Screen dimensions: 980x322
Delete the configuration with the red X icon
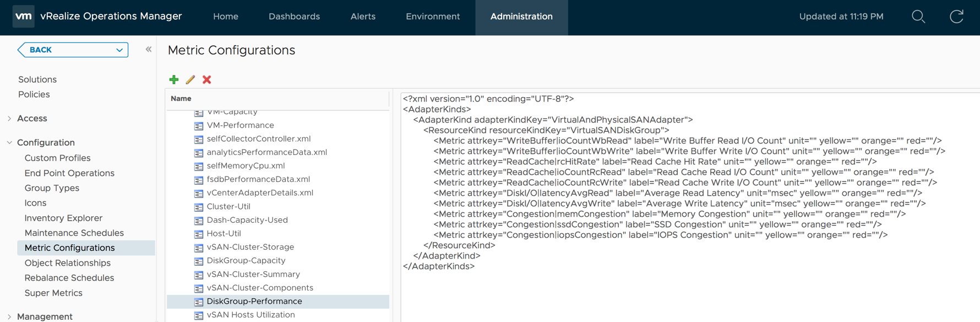(207, 80)
